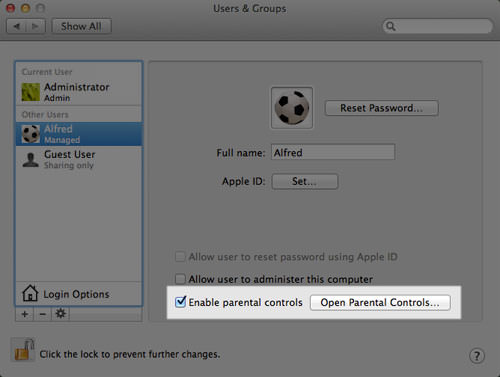Select Guest User row

79,160
